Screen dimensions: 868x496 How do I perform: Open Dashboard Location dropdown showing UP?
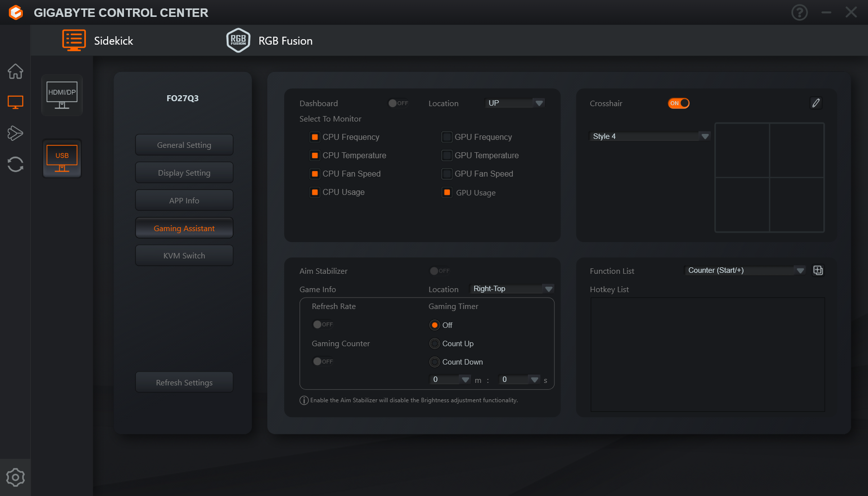(x=514, y=103)
